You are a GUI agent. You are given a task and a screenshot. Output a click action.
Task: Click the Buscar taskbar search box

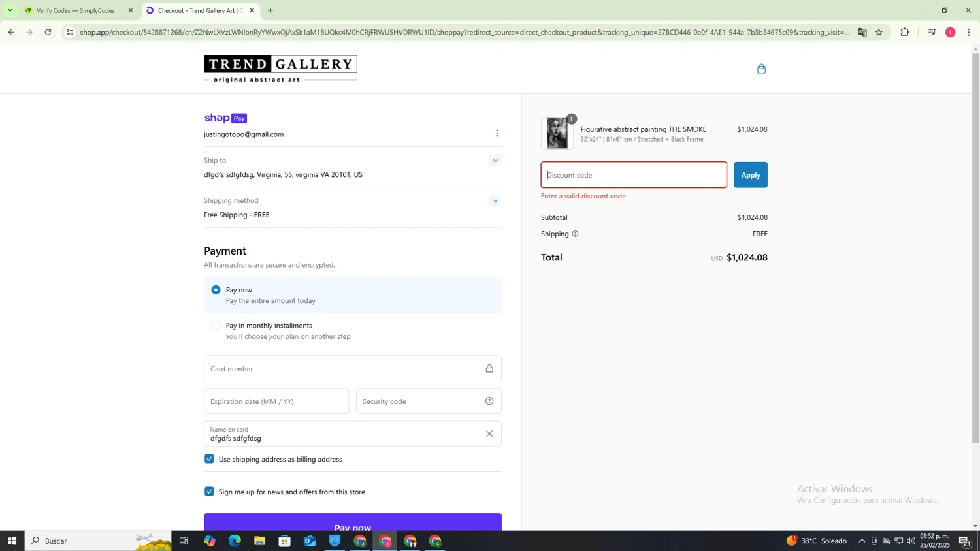tap(98, 541)
